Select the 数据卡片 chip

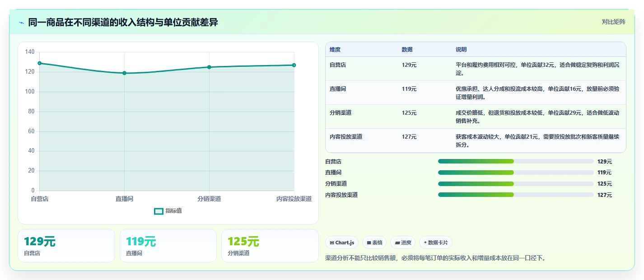[436, 243]
